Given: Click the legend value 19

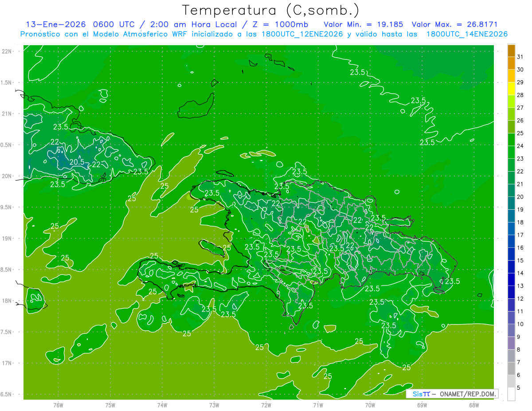Looking at the screenshot, I should coord(520,209).
